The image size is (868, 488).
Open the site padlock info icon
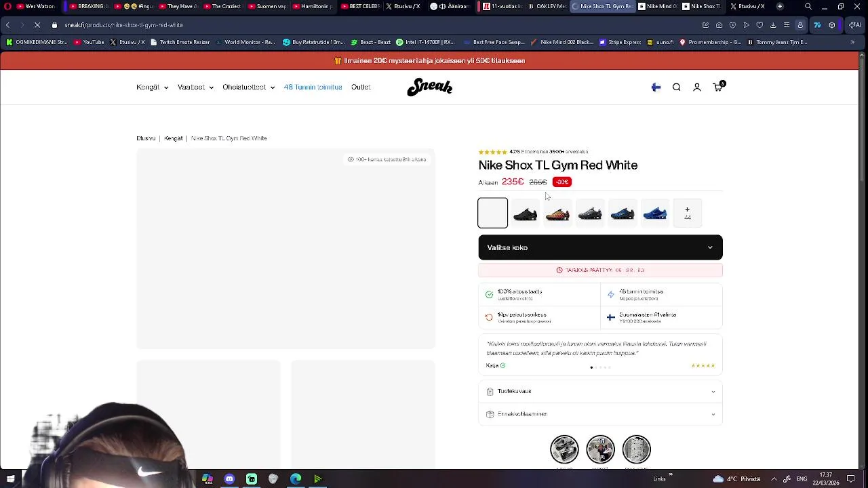click(55, 25)
